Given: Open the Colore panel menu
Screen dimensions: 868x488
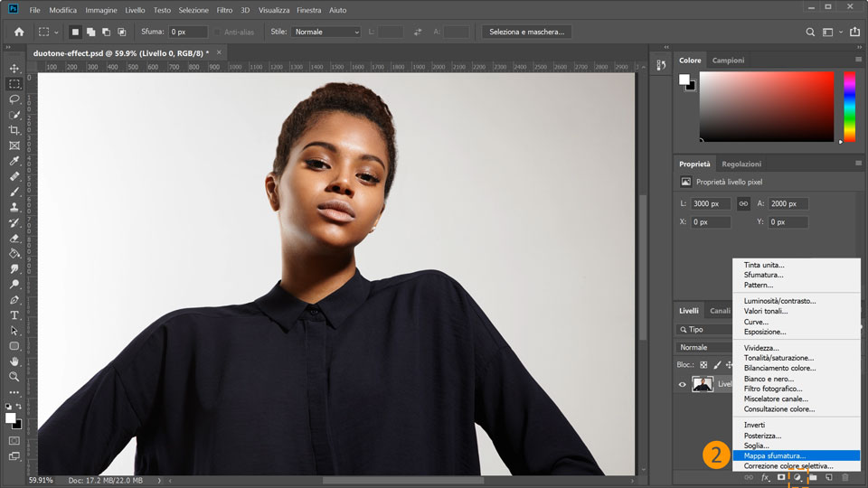Looking at the screenshot, I should pos(858,60).
